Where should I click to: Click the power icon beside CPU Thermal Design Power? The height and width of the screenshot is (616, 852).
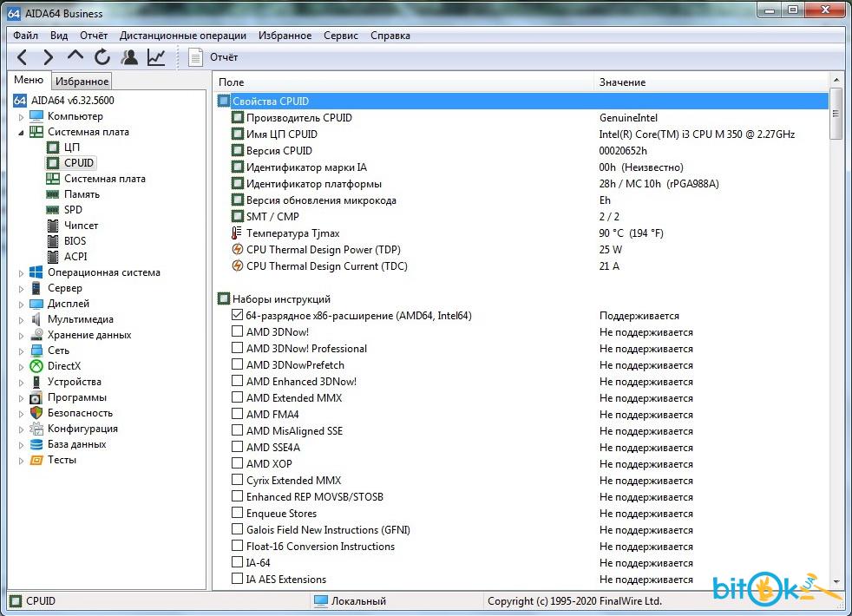click(x=238, y=249)
